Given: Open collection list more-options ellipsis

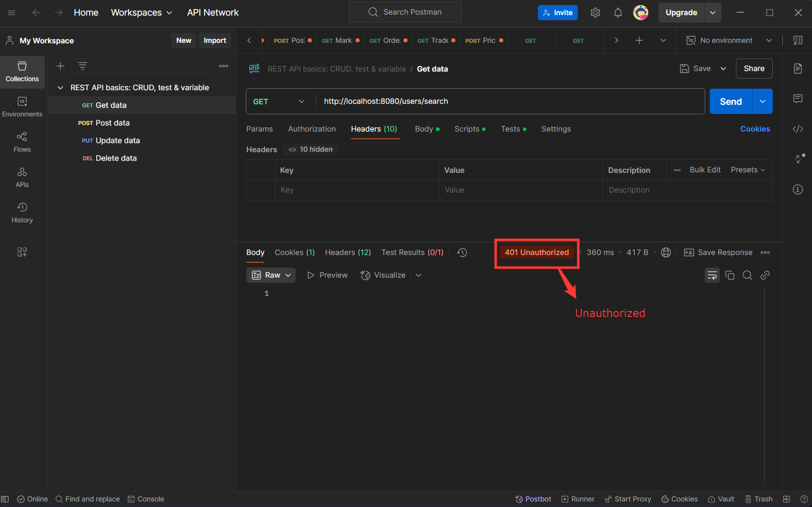Looking at the screenshot, I should pyautogui.click(x=224, y=66).
